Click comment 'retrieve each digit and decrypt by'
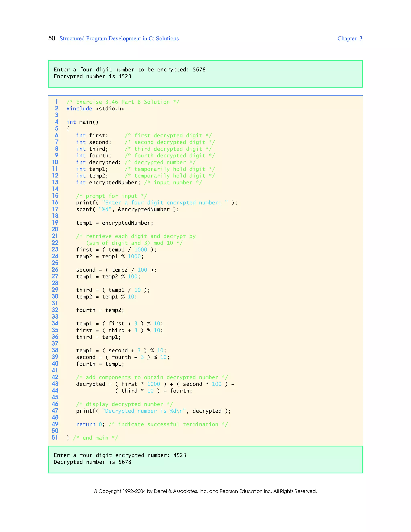Screen dimensions: 411x532 (x=136, y=236)
